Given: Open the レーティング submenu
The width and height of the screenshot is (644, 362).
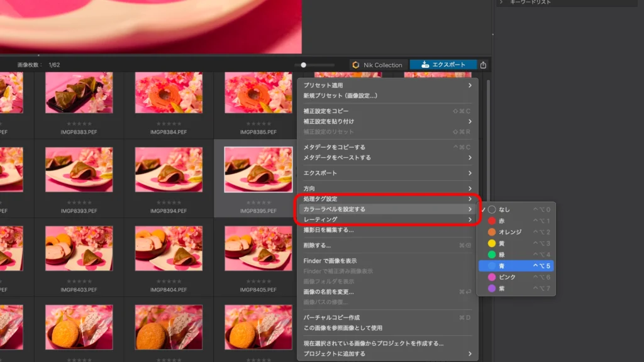Looking at the screenshot, I should [x=387, y=219].
